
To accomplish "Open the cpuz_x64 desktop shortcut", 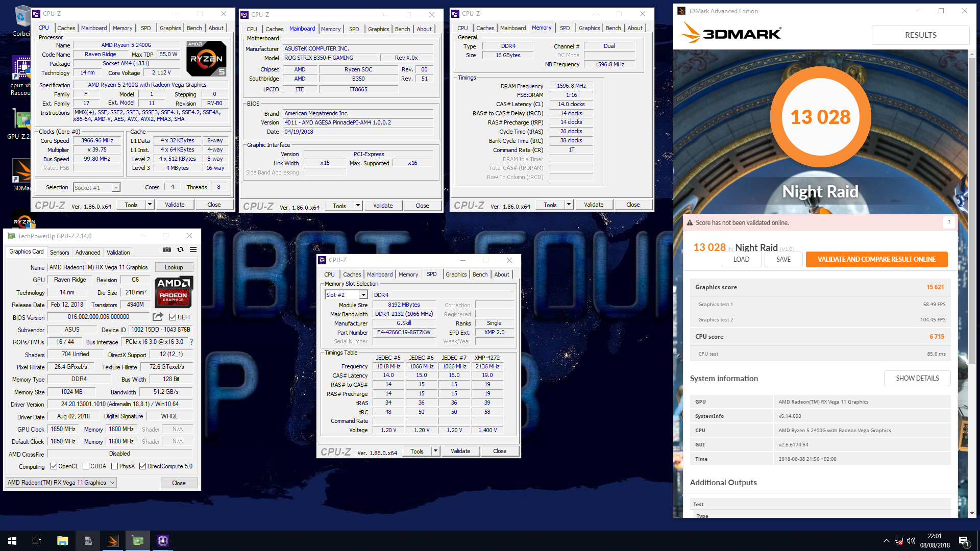I will coord(21,76).
